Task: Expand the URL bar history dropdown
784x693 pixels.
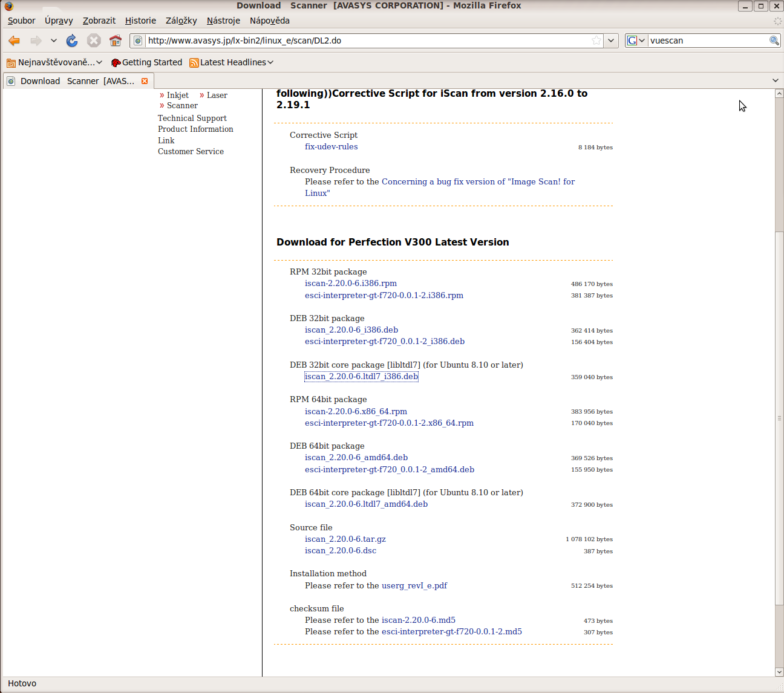Action: [x=611, y=41]
